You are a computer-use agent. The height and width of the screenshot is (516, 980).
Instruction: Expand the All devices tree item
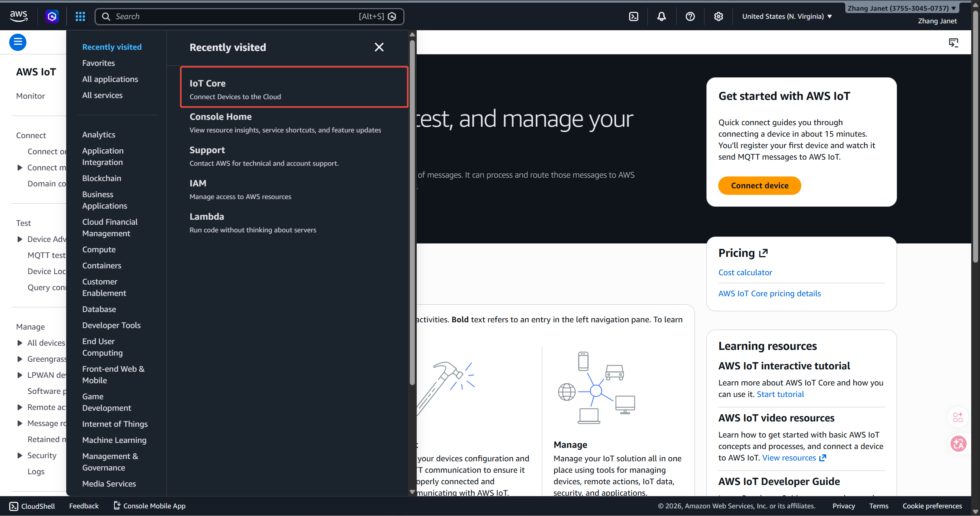pos(20,343)
